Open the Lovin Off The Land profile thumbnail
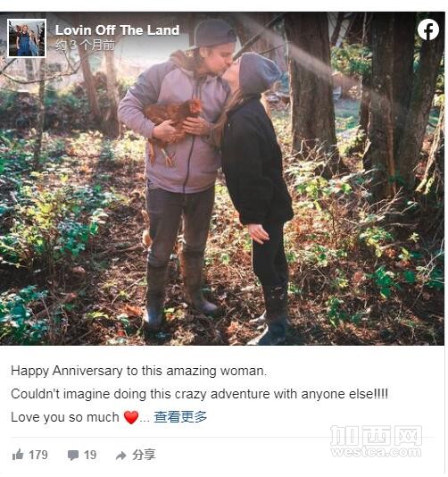Image resolution: width=448 pixels, height=477 pixels. coord(27,38)
